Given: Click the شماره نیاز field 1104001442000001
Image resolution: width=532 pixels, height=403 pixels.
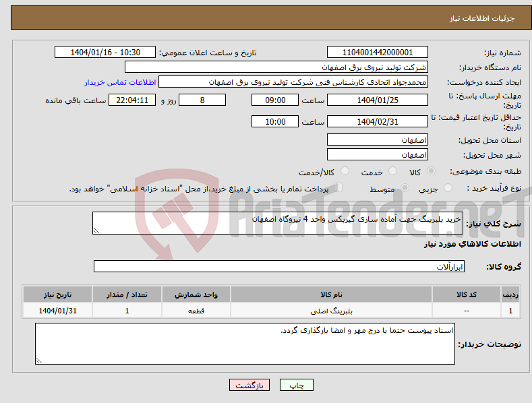Looking at the screenshot, I should (378, 53).
